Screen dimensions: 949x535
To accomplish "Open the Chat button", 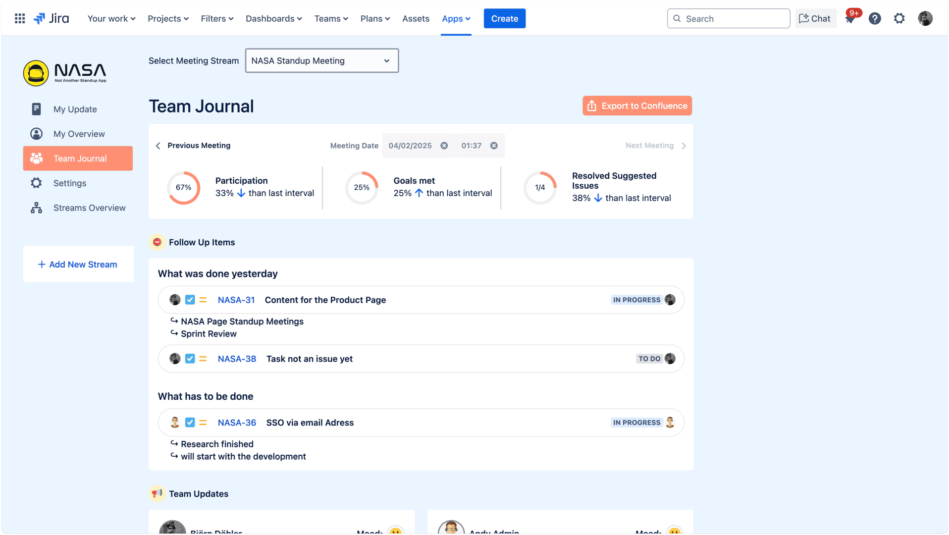I will [x=815, y=19].
